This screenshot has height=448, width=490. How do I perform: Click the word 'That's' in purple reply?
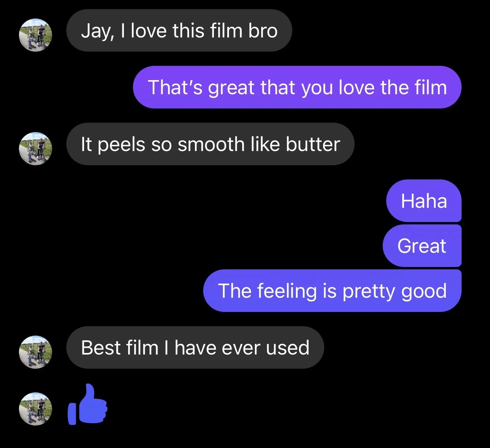click(x=175, y=87)
